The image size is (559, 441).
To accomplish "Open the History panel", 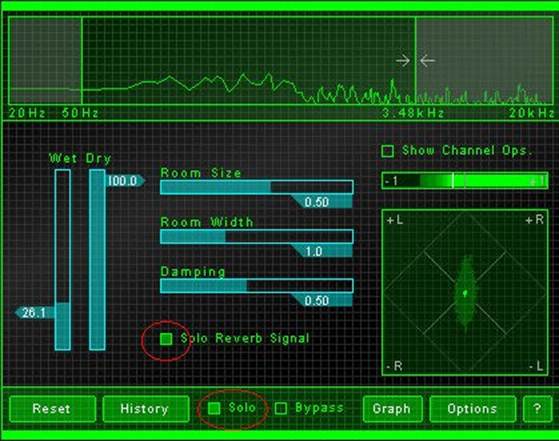I will tap(146, 409).
